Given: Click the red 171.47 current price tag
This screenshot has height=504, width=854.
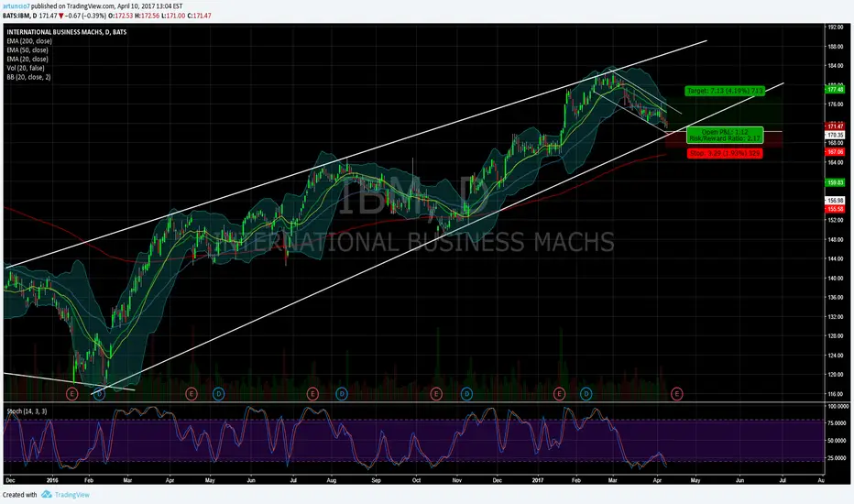Looking at the screenshot, I should tap(835, 126).
